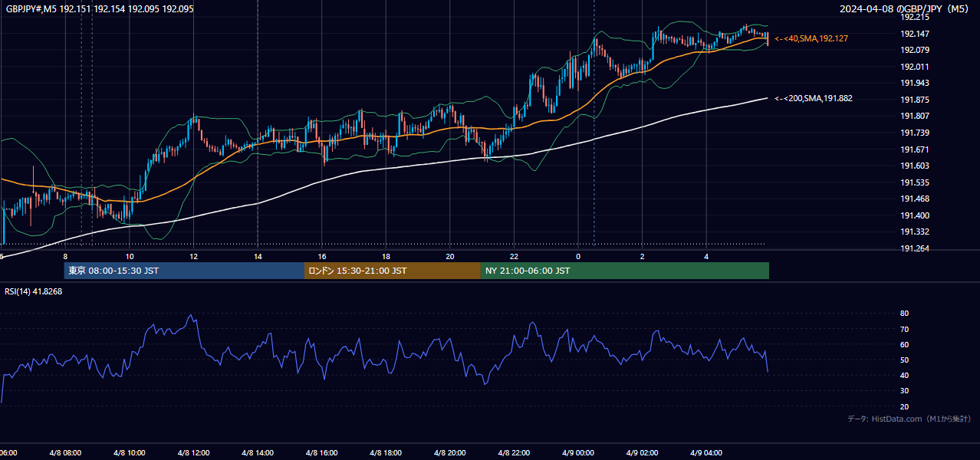The image size is (980, 460).
Task: Click the NY 21:00-06:00 JST session bar
Action: pyautogui.click(x=625, y=271)
